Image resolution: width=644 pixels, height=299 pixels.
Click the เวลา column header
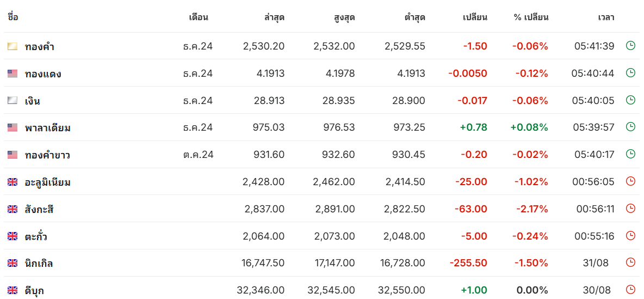(x=606, y=17)
